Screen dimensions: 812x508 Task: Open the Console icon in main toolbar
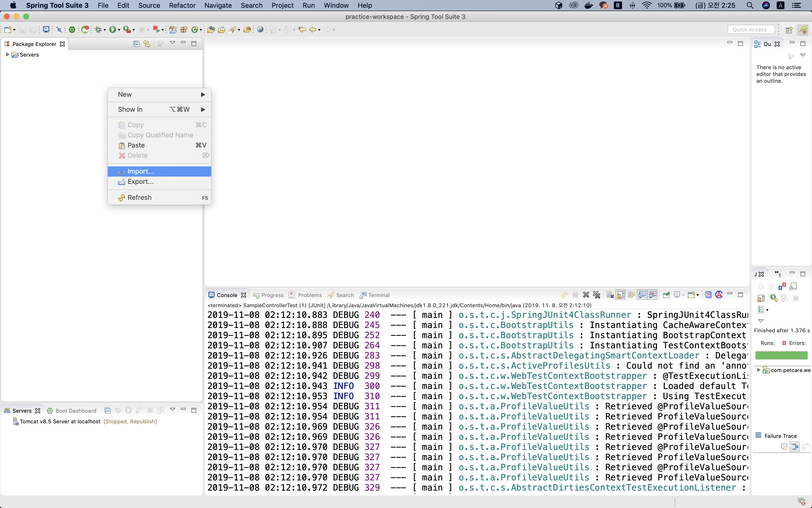pyautogui.click(x=46, y=30)
